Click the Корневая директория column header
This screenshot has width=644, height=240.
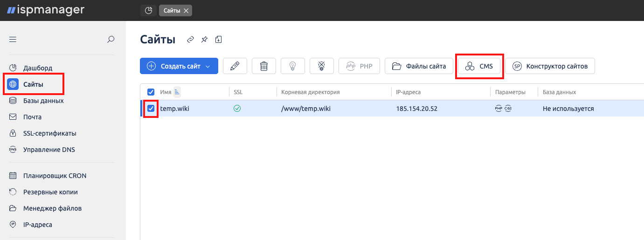tap(310, 92)
